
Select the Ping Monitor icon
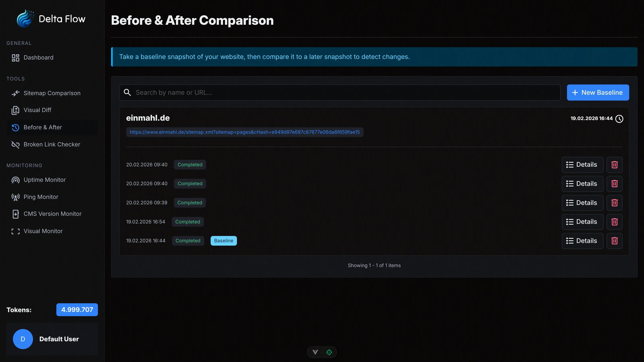coord(15,197)
